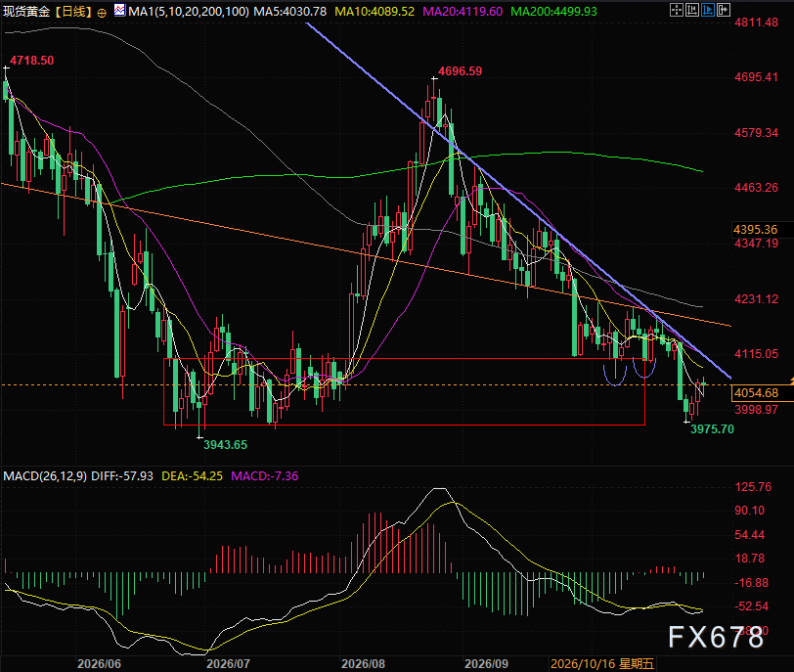794x672 pixels.
Task: Click the 3943.65 low price label
Action: tap(225, 445)
